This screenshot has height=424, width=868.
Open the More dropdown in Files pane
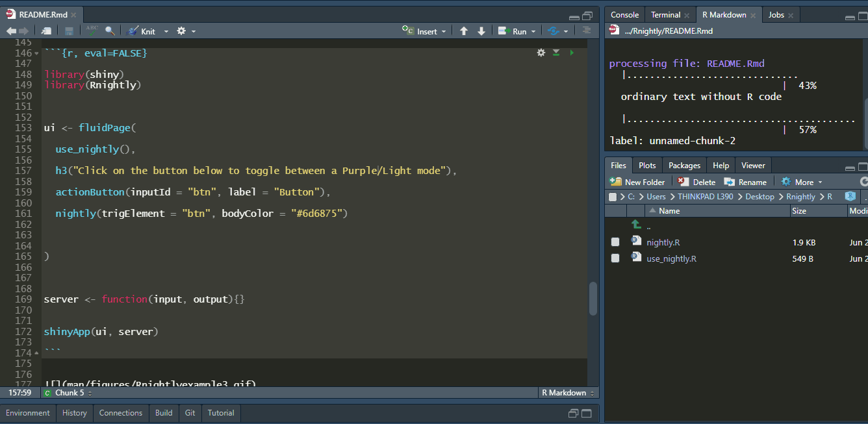[803, 182]
